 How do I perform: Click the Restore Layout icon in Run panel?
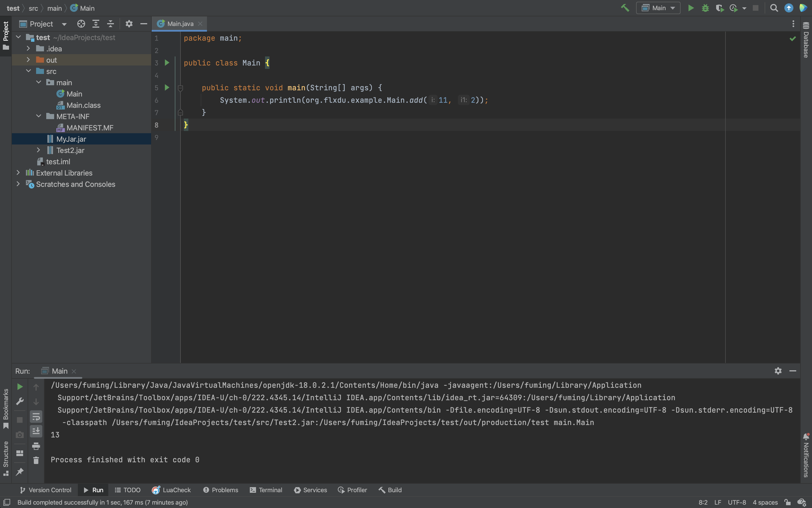[20, 453]
